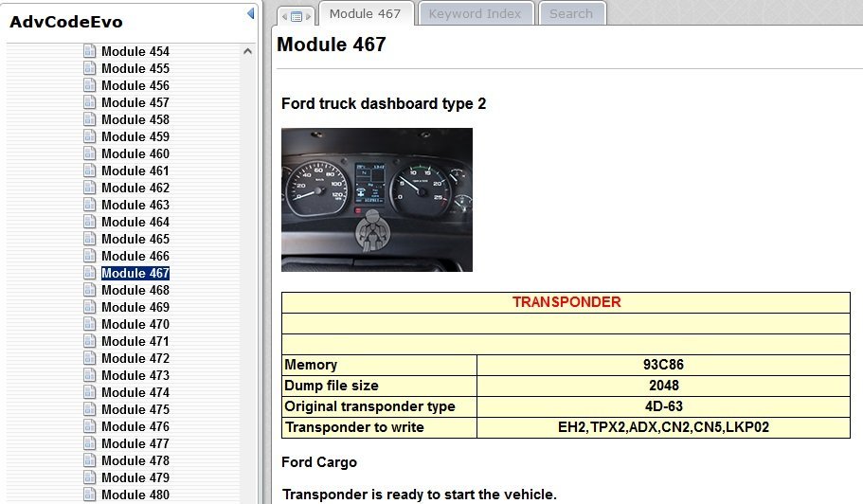This screenshot has width=863, height=504.
Task: Click the tree scrollbar up arrow
Action: pos(247,51)
